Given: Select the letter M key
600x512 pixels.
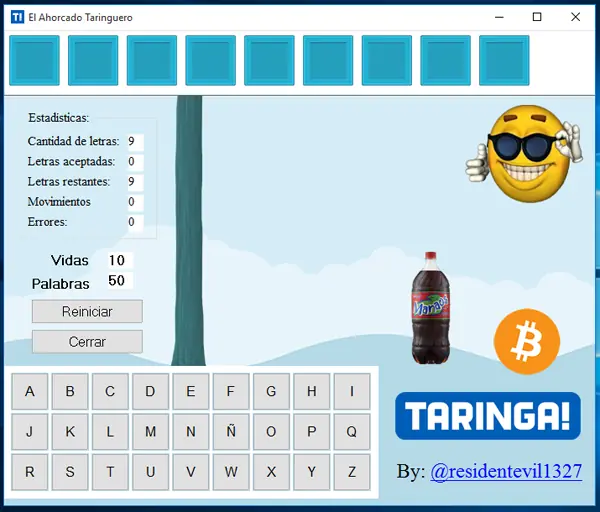Looking at the screenshot, I should tap(150, 432).
